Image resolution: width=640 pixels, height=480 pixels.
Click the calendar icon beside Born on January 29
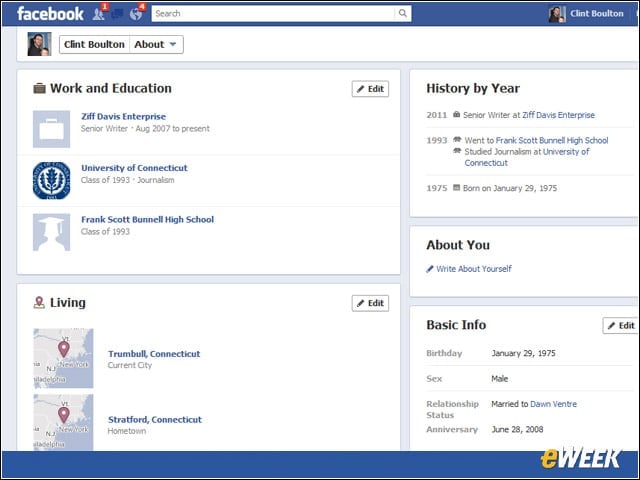pos(456,188)
